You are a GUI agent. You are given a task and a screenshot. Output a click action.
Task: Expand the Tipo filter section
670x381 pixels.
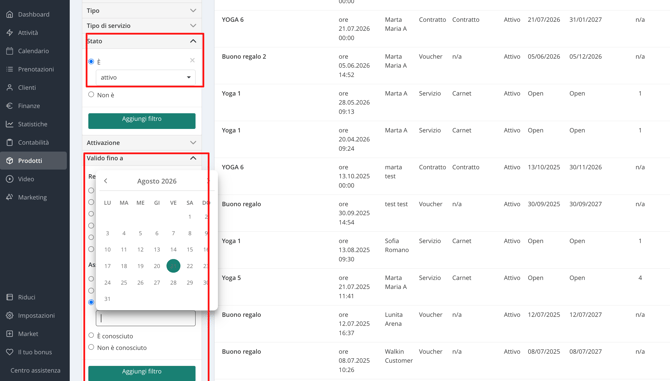141,10
